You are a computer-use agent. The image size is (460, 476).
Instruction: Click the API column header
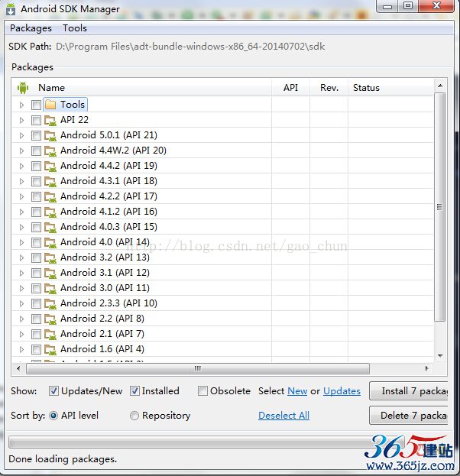[290, 88]
